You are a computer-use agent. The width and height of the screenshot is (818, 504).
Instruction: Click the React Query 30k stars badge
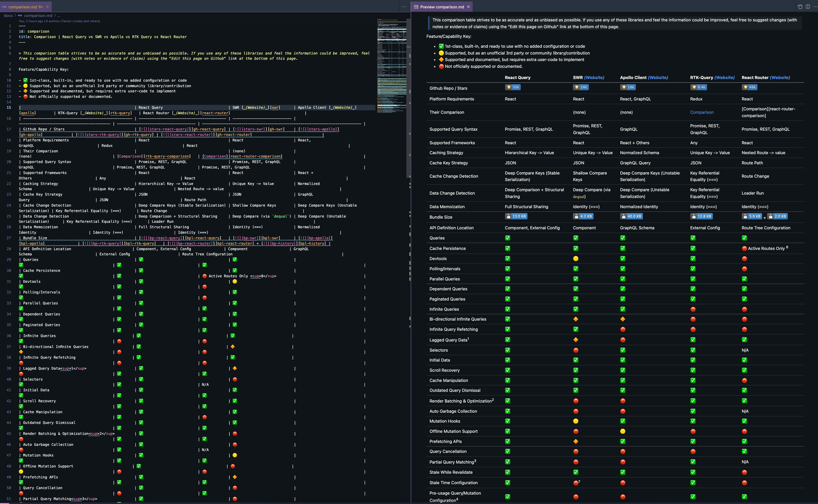(513, 87)
